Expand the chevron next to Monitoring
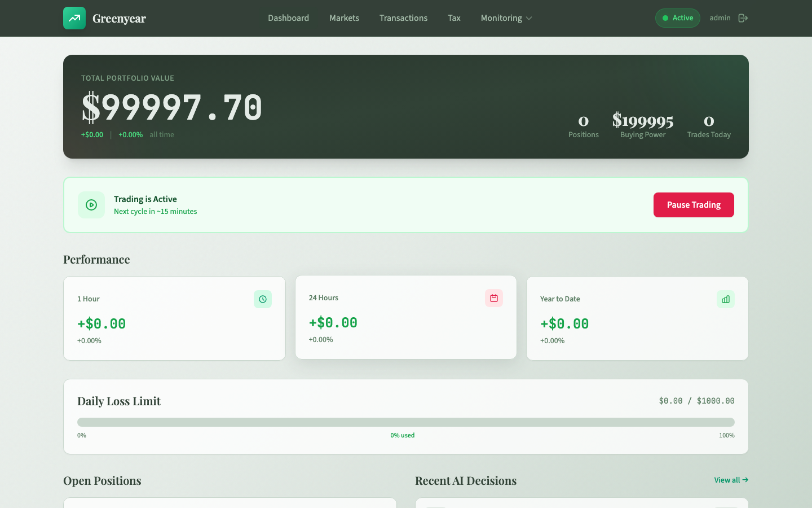812x508 pixels. coord(528,18)
